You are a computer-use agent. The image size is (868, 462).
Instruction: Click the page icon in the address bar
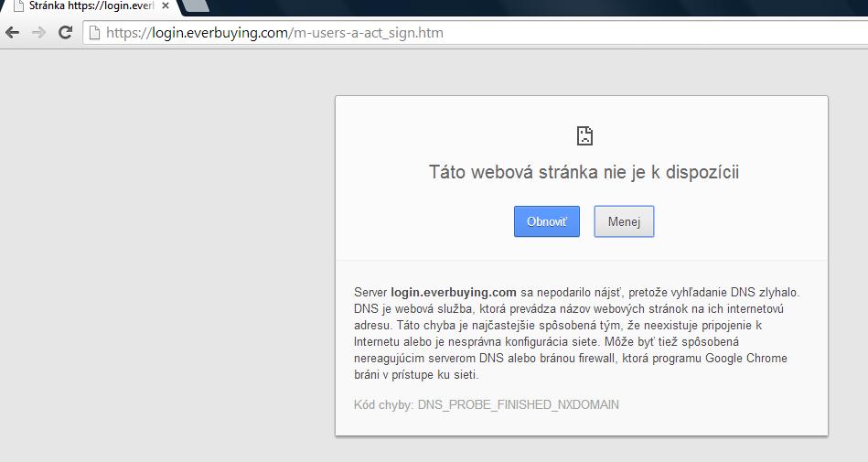[x=94, y=33]
